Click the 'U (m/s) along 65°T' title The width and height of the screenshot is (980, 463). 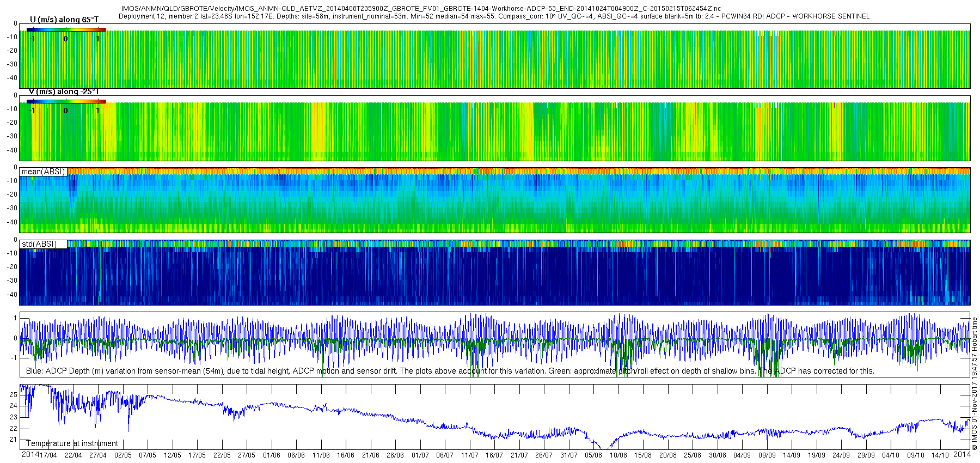64,20
